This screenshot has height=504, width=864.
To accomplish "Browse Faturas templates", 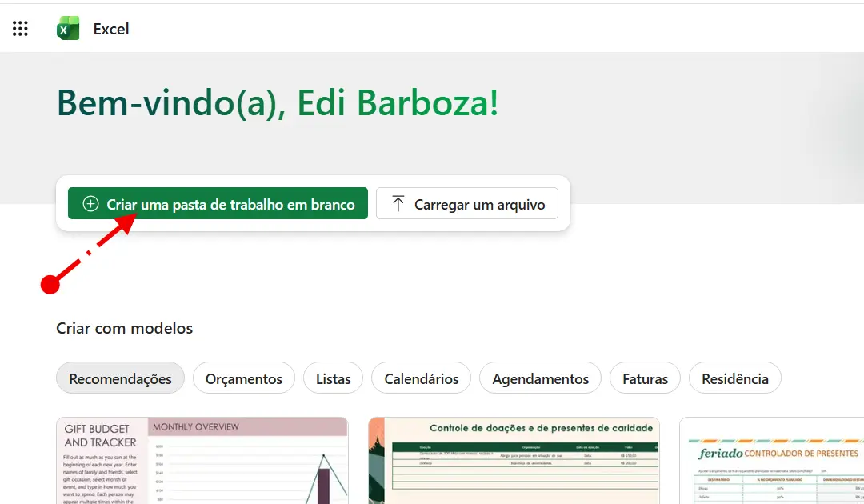I will pyautogui.click(x=645, y=378).
